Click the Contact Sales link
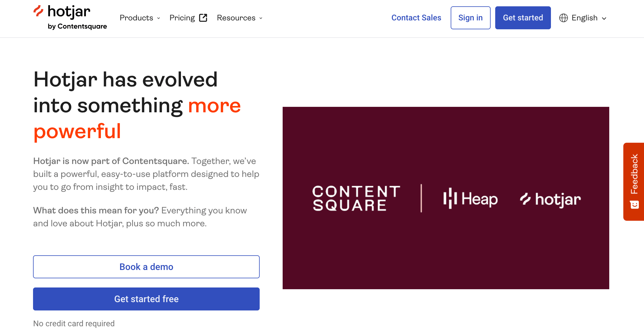The height and width of the screenshot is (332, 644). (416, 18)
